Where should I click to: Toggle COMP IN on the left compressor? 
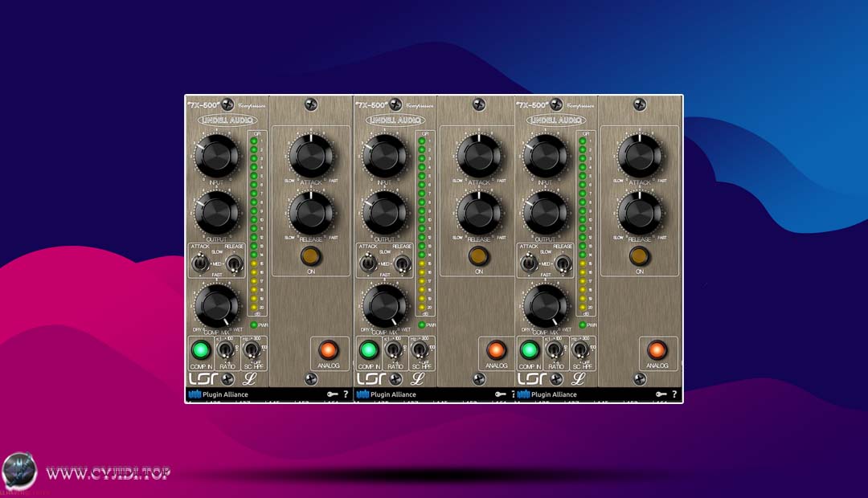[200, 349]
